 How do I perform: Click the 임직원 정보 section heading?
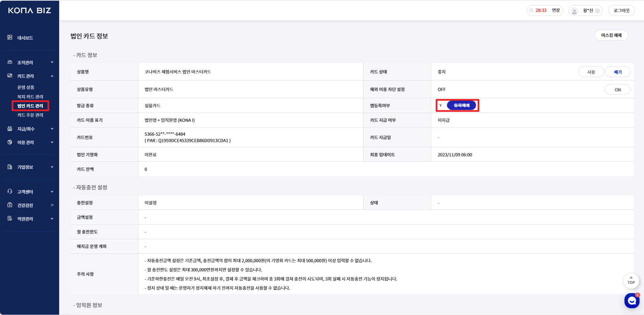tap(88, 305)
